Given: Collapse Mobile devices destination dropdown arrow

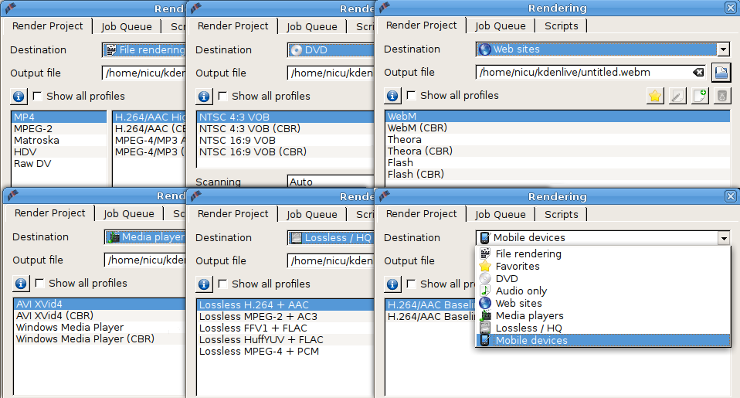Looking at the screenshot, I should click(723, 238).
